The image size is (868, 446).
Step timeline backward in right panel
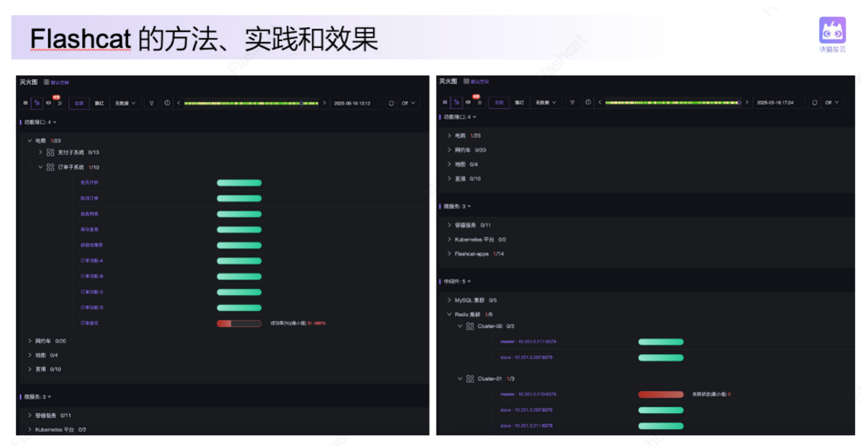coord(600,102)
